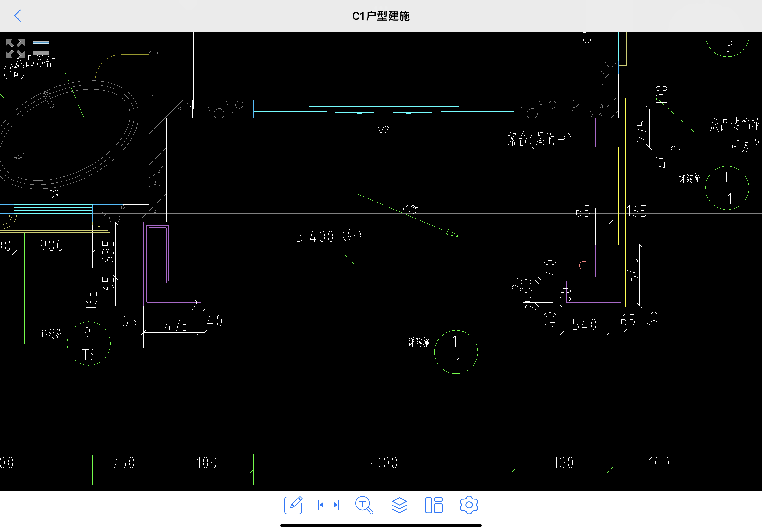This screenshot has width=762, height=532.
Task: Click the '3000' dimension at bottom
Action: tap(382, 463)
